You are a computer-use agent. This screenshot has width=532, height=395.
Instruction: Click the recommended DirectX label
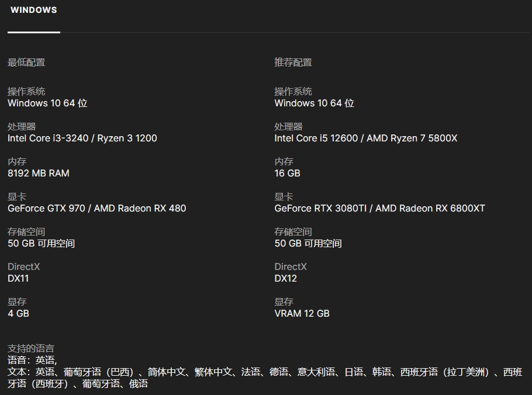pos(291,267)
